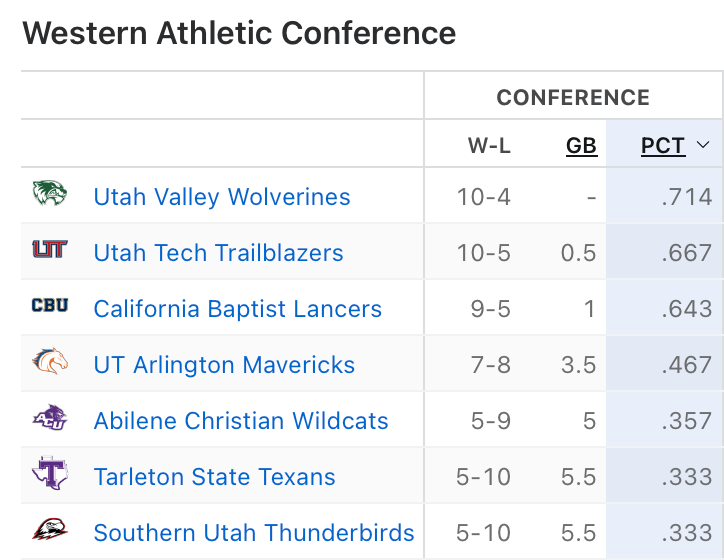Click the Utah Tech Trailblazers logo
Image resolution: width=724 pixels, height=560 pixels.
coord(49,250)
